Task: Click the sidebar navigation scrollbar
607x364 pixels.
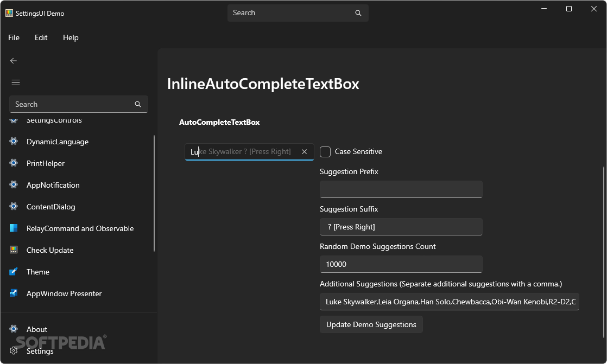Action: point(154,194)
